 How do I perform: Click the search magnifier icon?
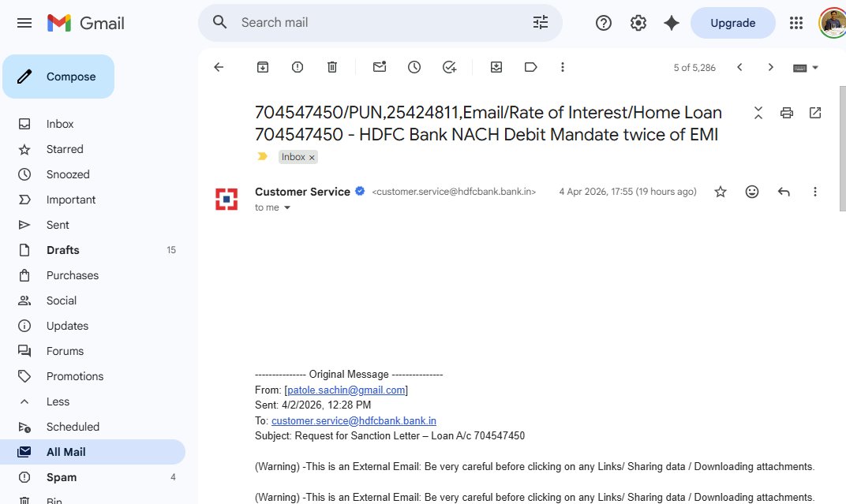coord(219,22)
